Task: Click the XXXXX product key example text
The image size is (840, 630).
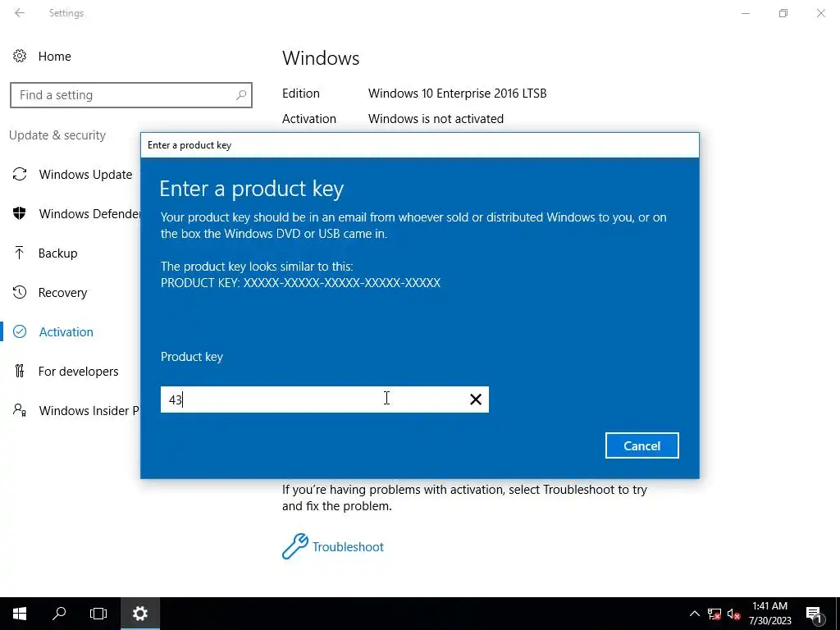Action: tap(342, 282)
